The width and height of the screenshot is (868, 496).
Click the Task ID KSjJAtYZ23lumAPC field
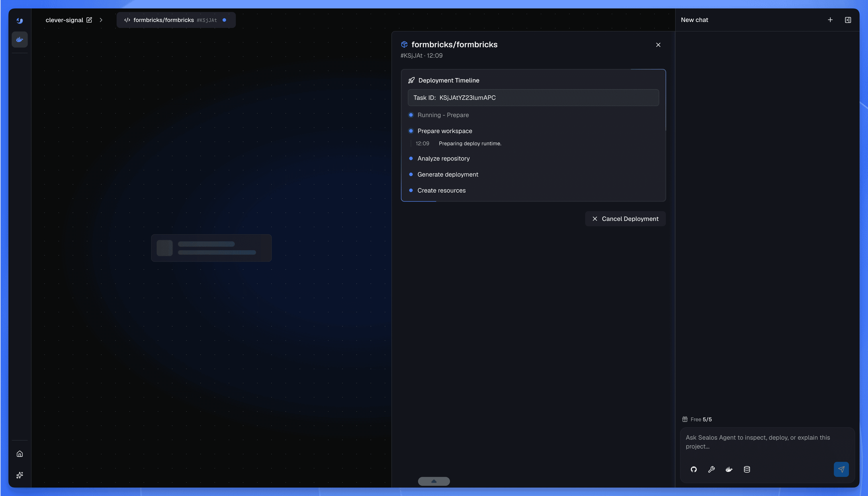coord(533,98)
